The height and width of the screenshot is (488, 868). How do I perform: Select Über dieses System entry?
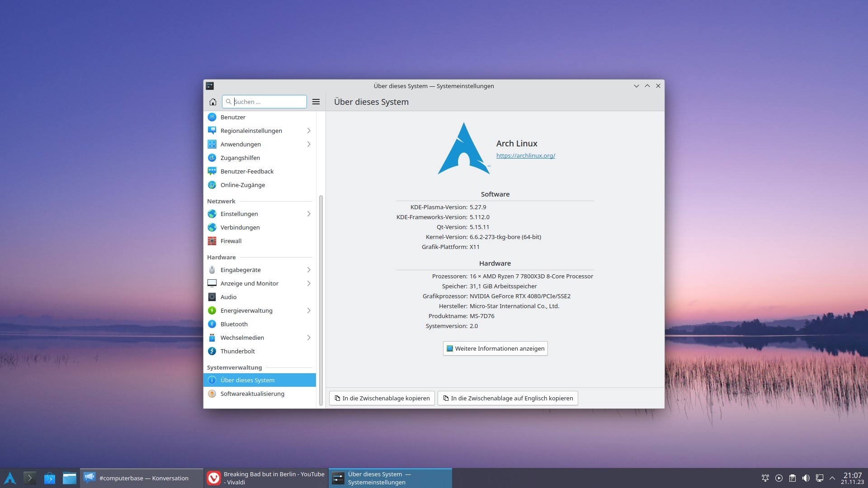pos(259,380)
